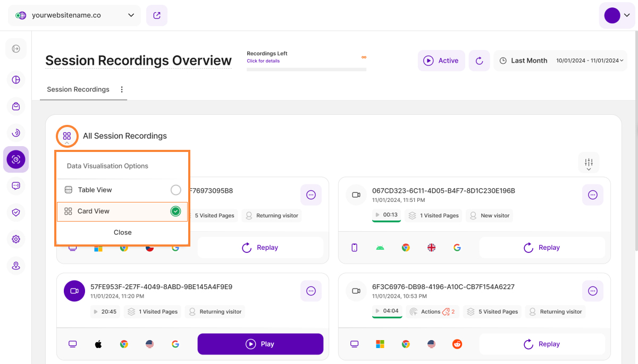Replay the 6F3C6976 recording
Screen dimensions: 638x364
click(x=542, y=344)
